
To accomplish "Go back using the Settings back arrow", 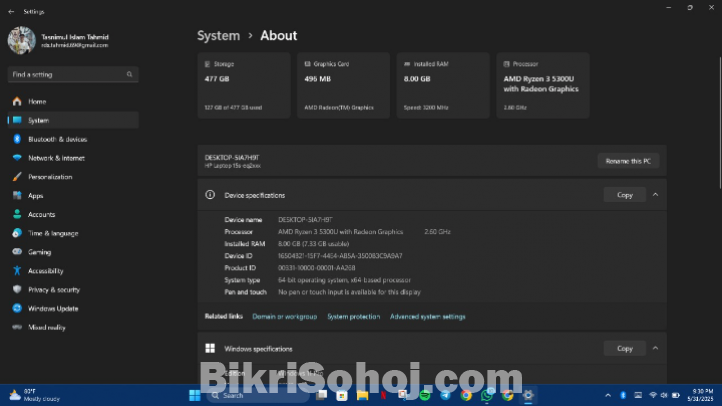I will [11, 12].
